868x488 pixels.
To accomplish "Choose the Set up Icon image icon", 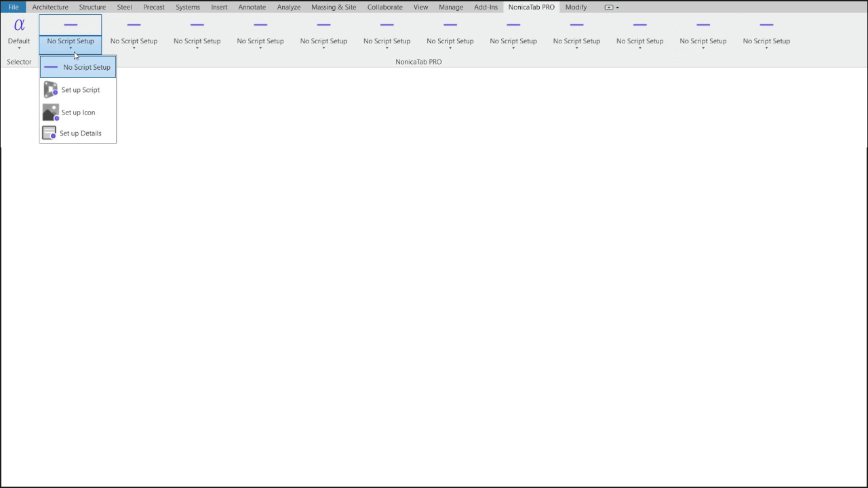I will point(51,113).
